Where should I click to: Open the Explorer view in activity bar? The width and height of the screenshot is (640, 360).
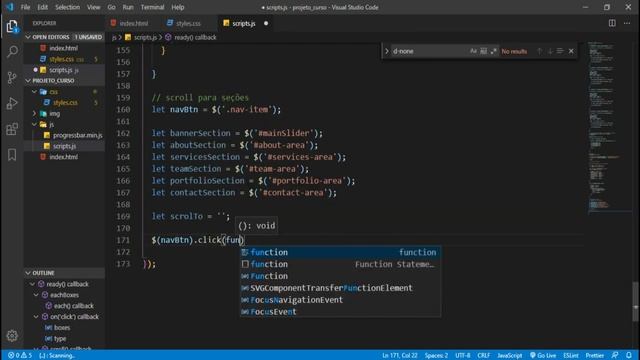(x=12, y=26)
